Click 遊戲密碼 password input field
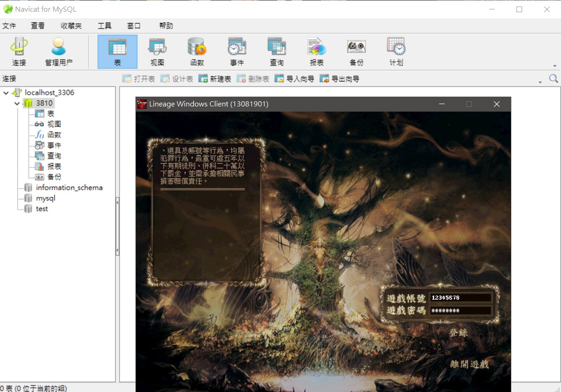The image size is (561, 392). click(x=460, y=310)
